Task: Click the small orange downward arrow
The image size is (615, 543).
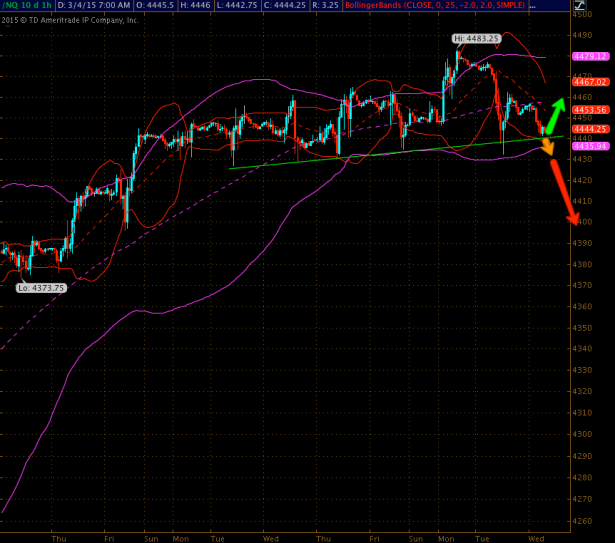Action: tap(547, 145)
